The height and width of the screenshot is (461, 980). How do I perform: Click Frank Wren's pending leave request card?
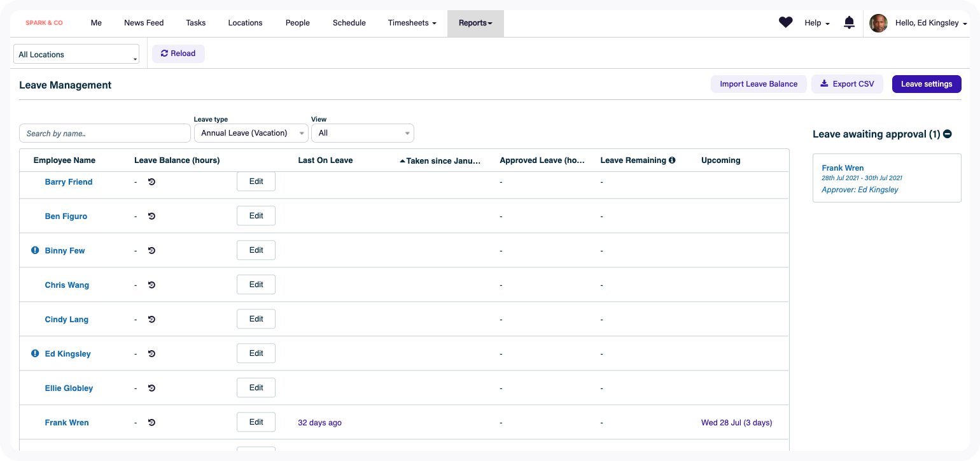click(x=887, y=178)
